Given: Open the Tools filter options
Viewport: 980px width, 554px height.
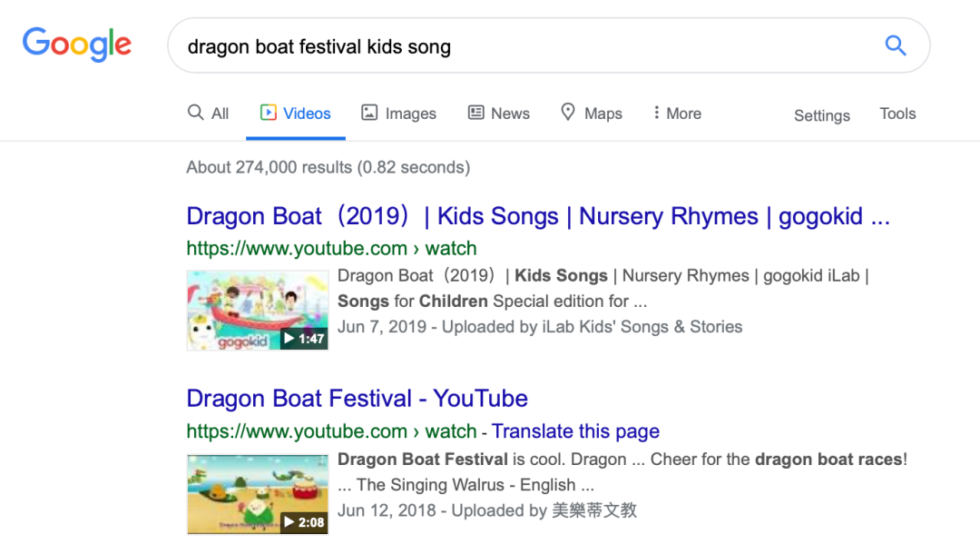Looking at the screenshot, I should click(897, 114).
